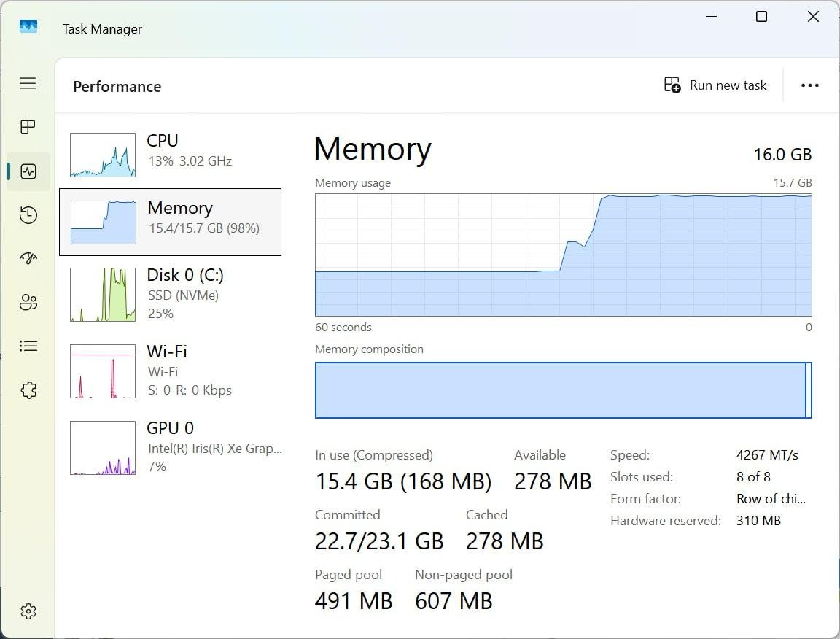Go to the Processes page icon
The height and width of the screenshot is (639, 840).
(28, 128)
